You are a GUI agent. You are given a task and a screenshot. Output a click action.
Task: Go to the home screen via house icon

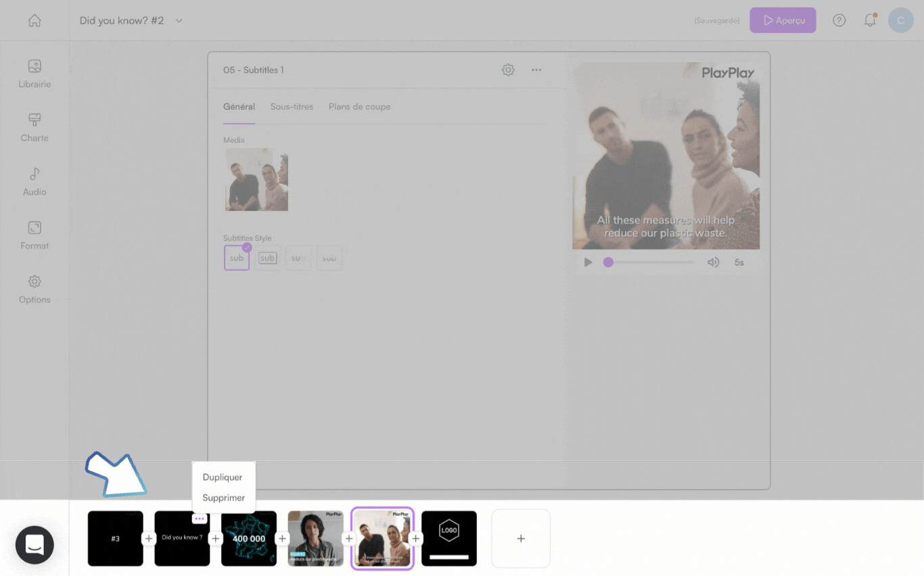[x=34, y=20]
